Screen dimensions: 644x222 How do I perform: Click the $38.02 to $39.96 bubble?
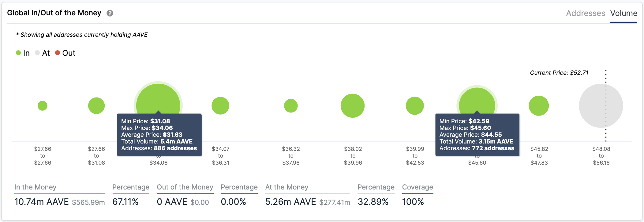pos(353,106)
